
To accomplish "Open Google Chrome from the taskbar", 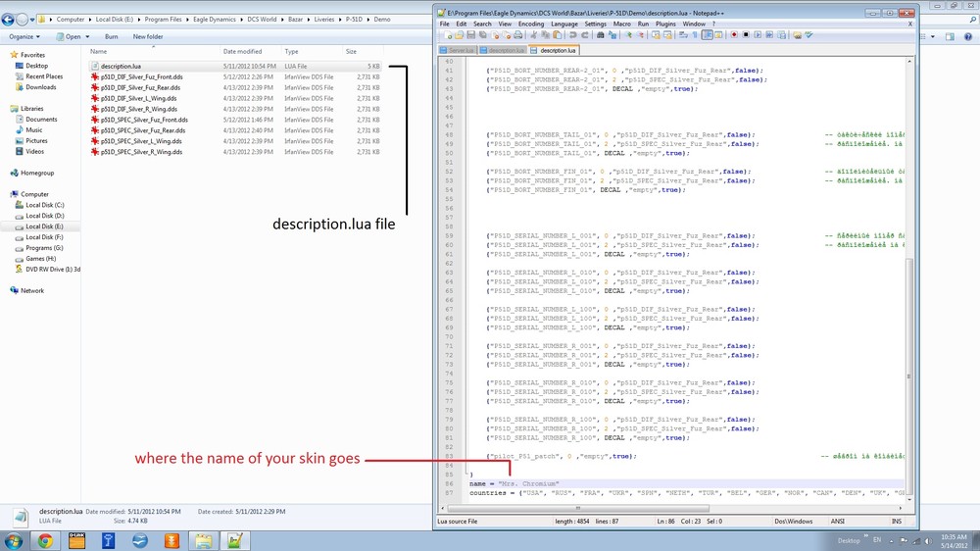I will [45, 540].
